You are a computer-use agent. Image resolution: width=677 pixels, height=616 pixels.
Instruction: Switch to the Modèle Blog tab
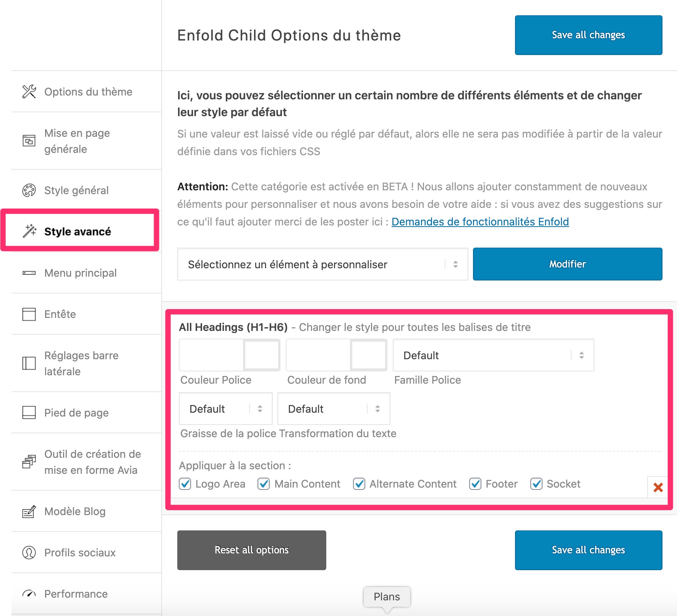click(75, 511)
